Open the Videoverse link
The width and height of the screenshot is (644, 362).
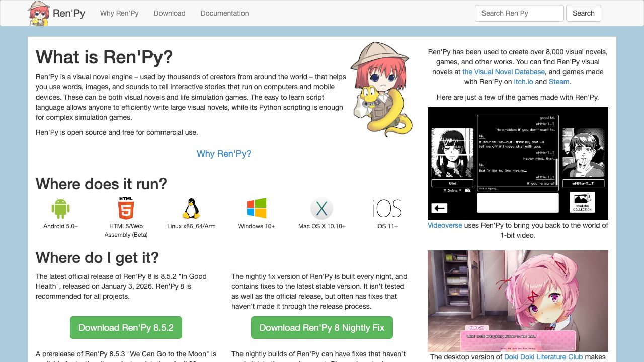click(x=445, y=225)
